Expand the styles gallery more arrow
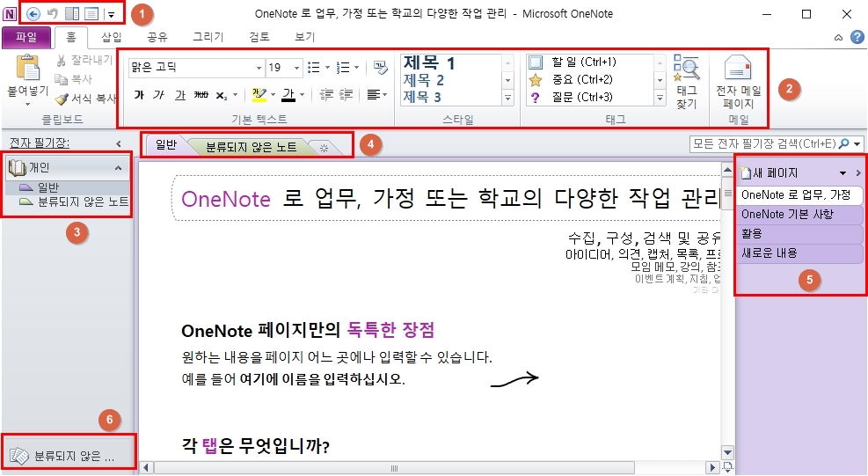This screenshot has width=868, height=476. pos(507,99)
